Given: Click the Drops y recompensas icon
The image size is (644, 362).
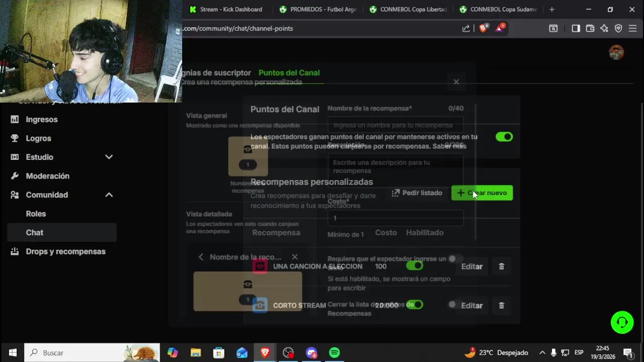Looking at the screenshot, I should tap(15, 251).
